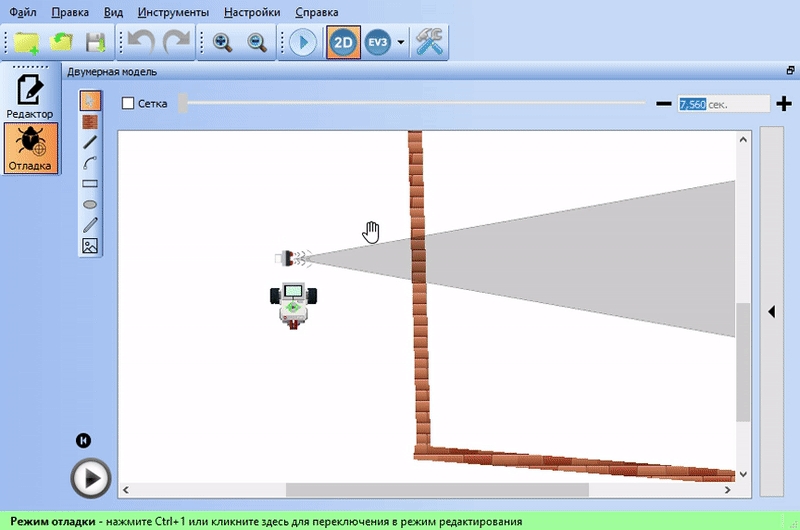Click the grid size slider handle
The width and height of the screenshot is (800, 530).
click(x=183, y=103)
